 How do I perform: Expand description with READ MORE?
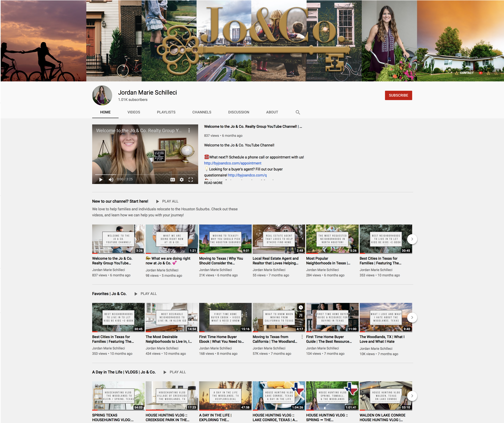(x=213, y=183)
